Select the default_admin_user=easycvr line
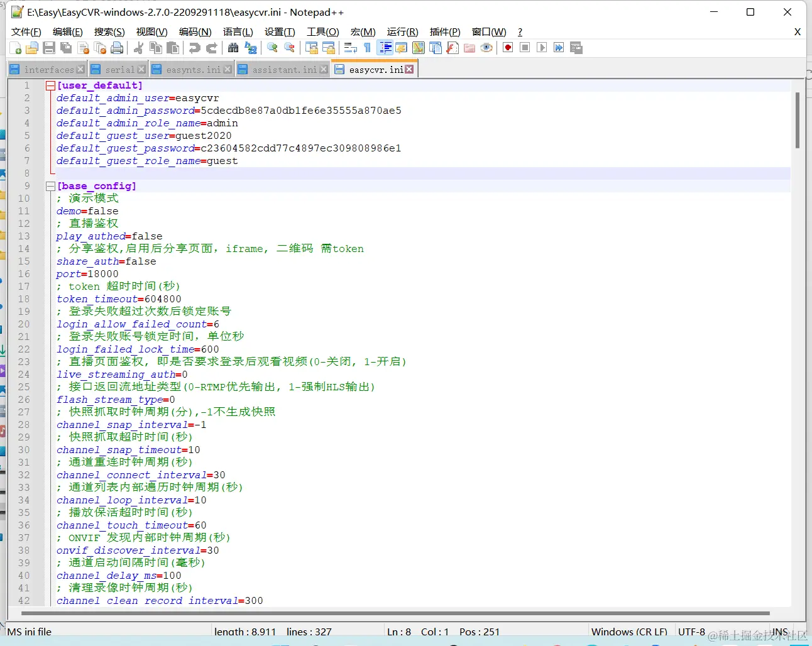The height and width of the screenshot is (646, 812). coord(138,98)
